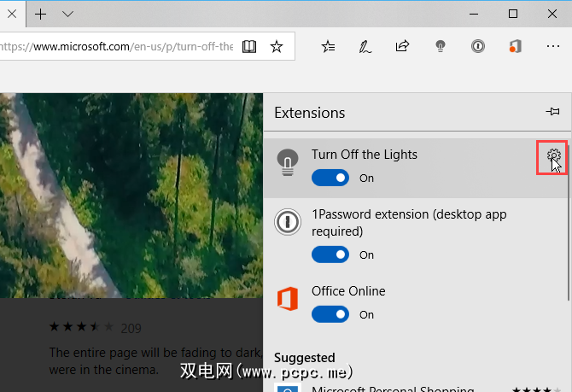The height and width of the screenshot is (392, 572).
Task: Pin the Extensions pane
Action: [x=552, y=112]
